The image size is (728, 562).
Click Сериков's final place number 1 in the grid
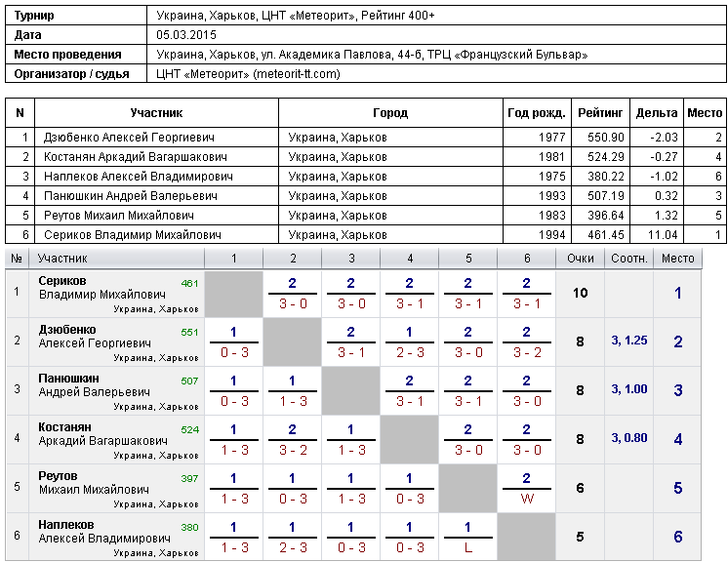click(678, 293)
